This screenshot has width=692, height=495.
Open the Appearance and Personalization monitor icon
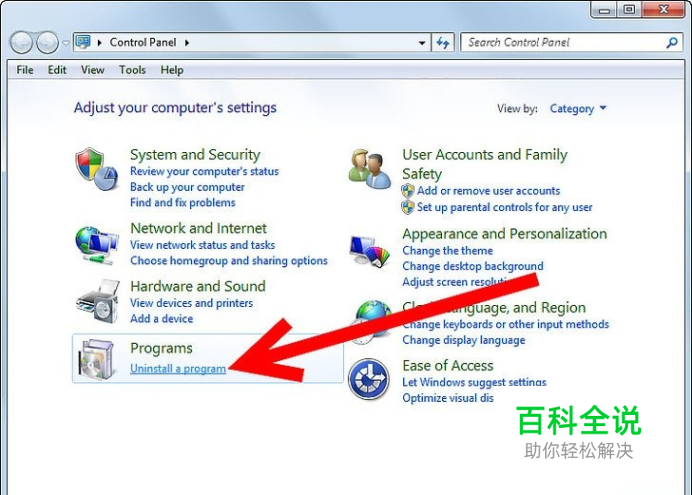point(370,251)
